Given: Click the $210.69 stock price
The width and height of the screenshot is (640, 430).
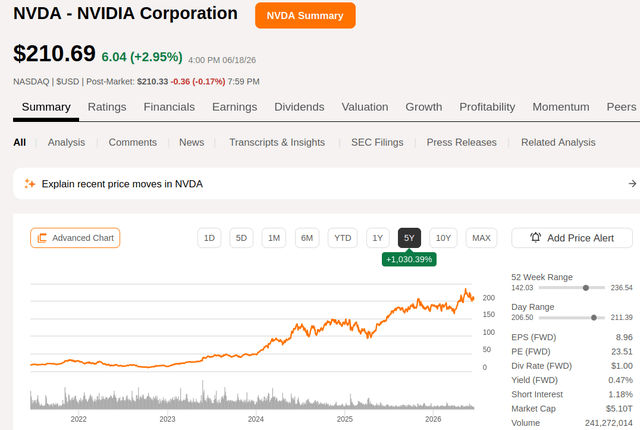Looking at the screenshot, I should pos(54,53).
